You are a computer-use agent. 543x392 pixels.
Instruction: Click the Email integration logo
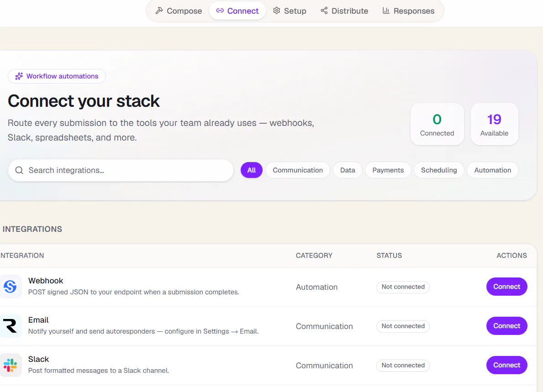11,326
